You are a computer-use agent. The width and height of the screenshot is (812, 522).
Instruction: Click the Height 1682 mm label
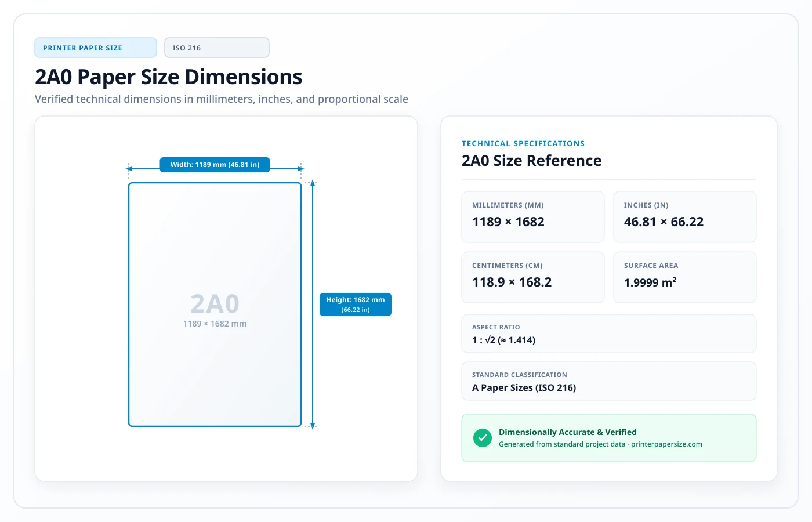click(x=356, y=304)
